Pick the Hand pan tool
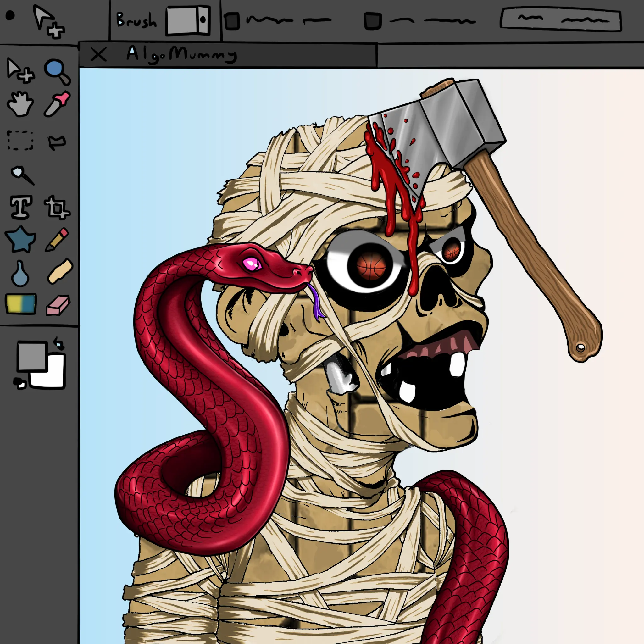Viewport: 644px width, 644px height. coord(20,104)
